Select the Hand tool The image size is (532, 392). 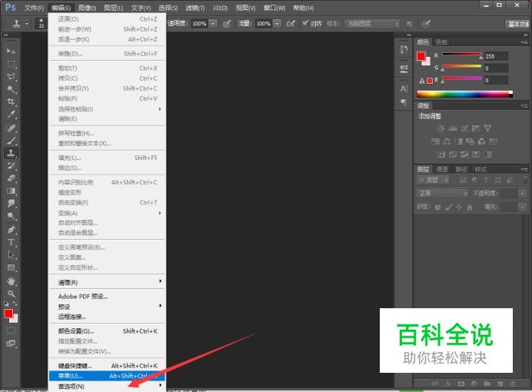pos(11,281)
